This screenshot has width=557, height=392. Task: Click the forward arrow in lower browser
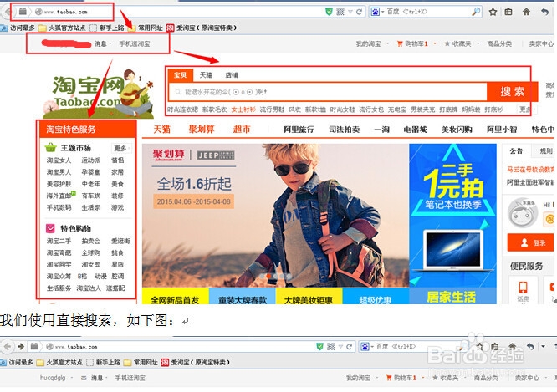point(21,346)
